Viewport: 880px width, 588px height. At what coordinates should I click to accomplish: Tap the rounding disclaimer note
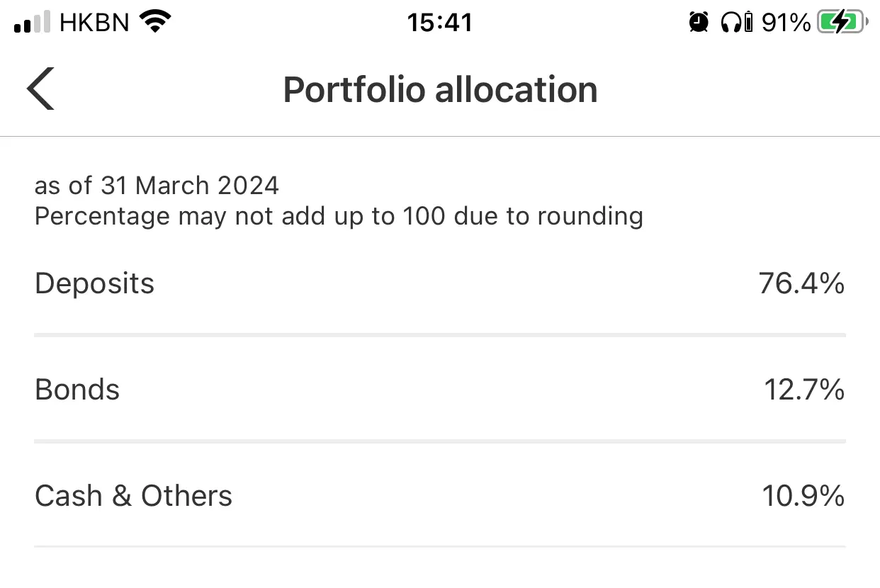(x=339, y=216)
